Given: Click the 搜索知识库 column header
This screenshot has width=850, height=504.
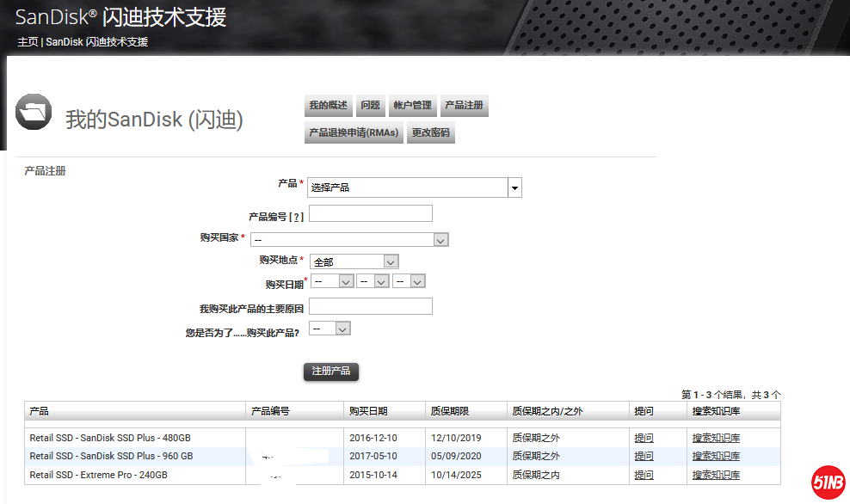Looking at the screenshot, I should tap(734, 411).
